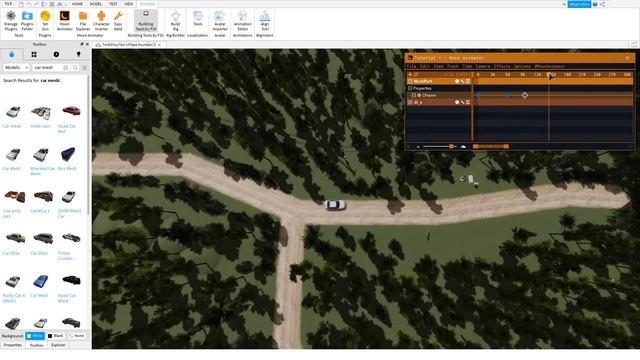Switch to the MODEL ribbon tab

(x=96, y=4)
